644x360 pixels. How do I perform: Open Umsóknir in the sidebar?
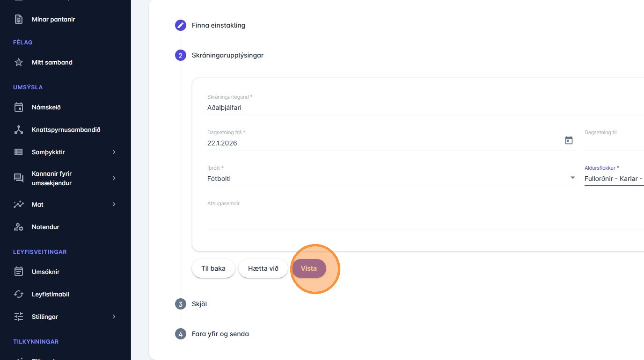[x=45, y=272]
